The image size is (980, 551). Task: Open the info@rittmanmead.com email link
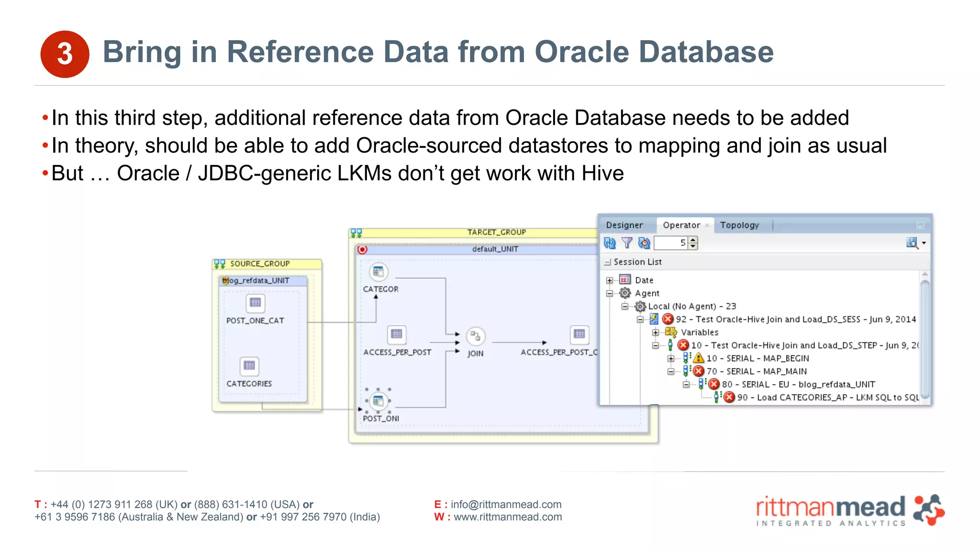tap(506, 504)
